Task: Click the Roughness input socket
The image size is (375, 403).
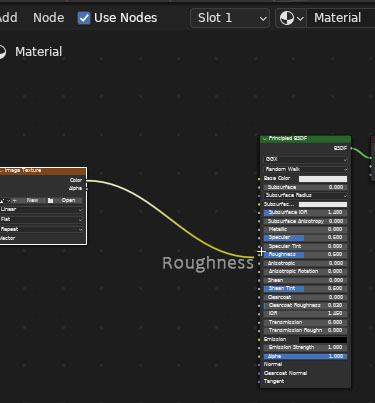Action: [259, 255]
